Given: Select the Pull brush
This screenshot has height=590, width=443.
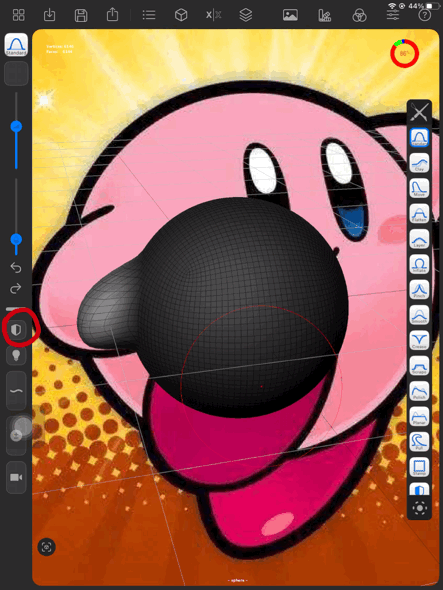Looking at the screenshot, I should click(x=419, y=442).
